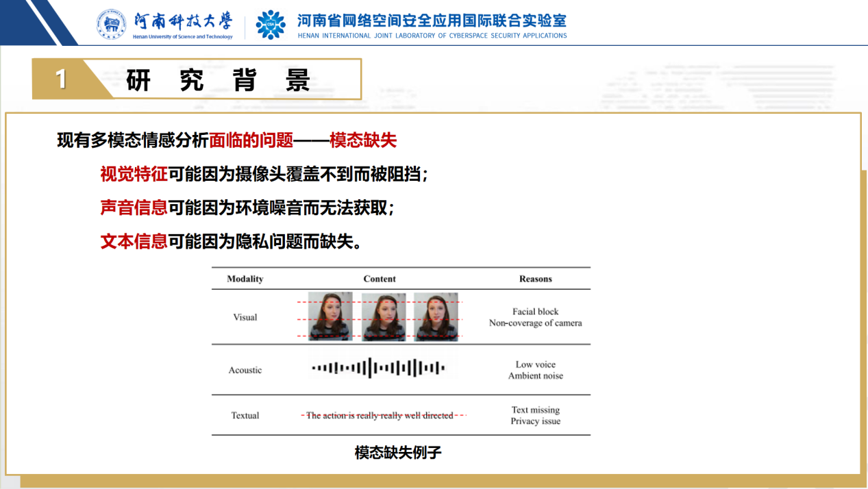
Task: Click the Acoustic row label
Action: point(245,370)
